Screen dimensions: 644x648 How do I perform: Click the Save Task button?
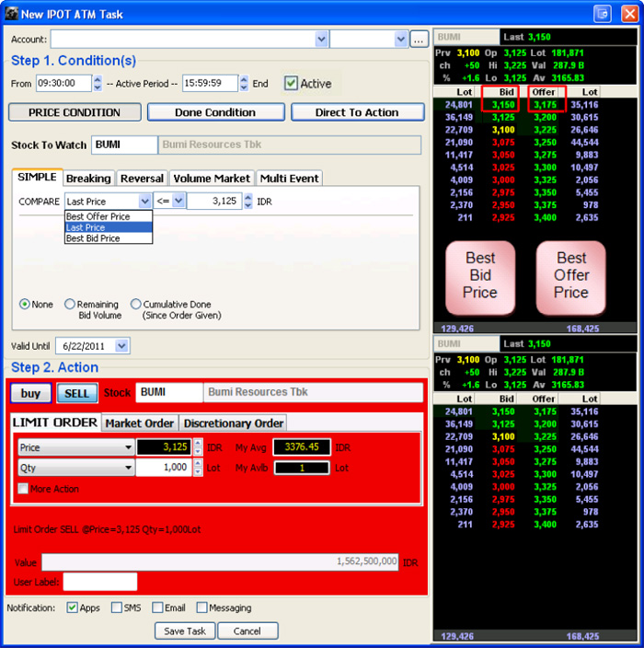(185, 631)
